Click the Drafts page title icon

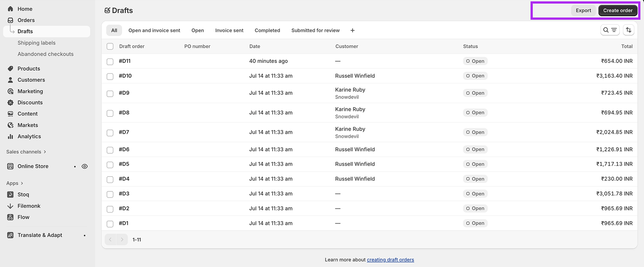click(107, 10)
